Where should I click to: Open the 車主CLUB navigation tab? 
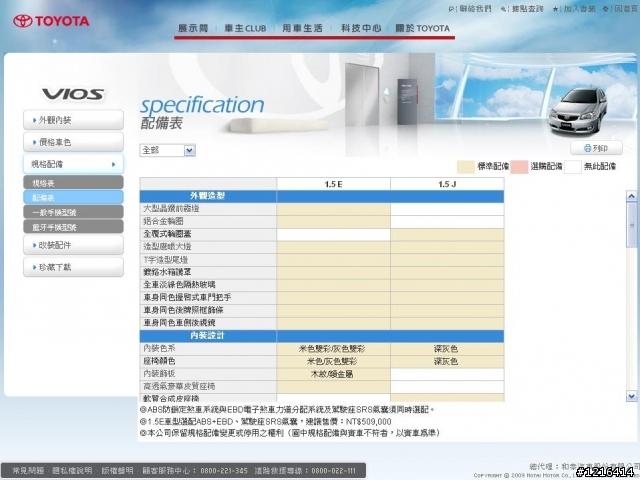245,28
